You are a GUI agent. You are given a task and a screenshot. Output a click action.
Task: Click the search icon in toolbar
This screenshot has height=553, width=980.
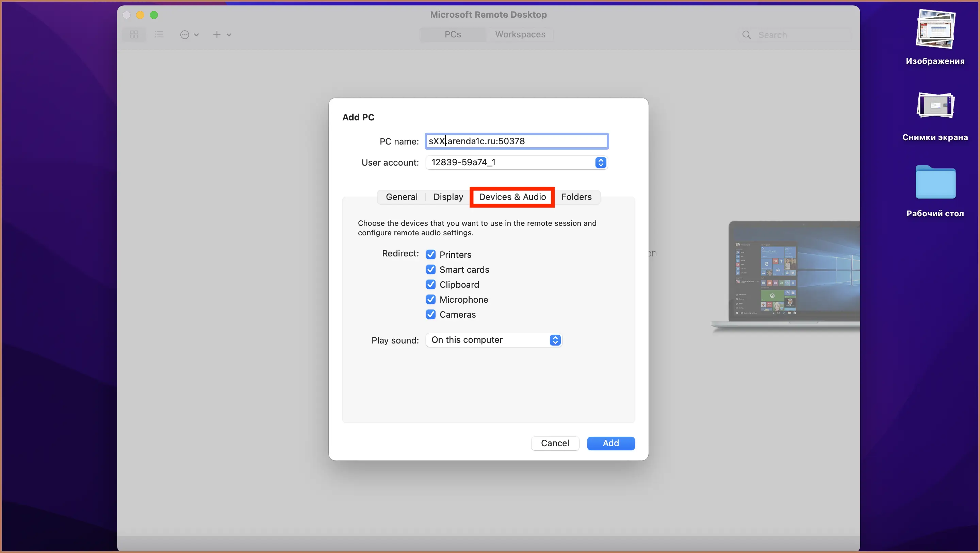pyautogui.click(x=746, y=35)
